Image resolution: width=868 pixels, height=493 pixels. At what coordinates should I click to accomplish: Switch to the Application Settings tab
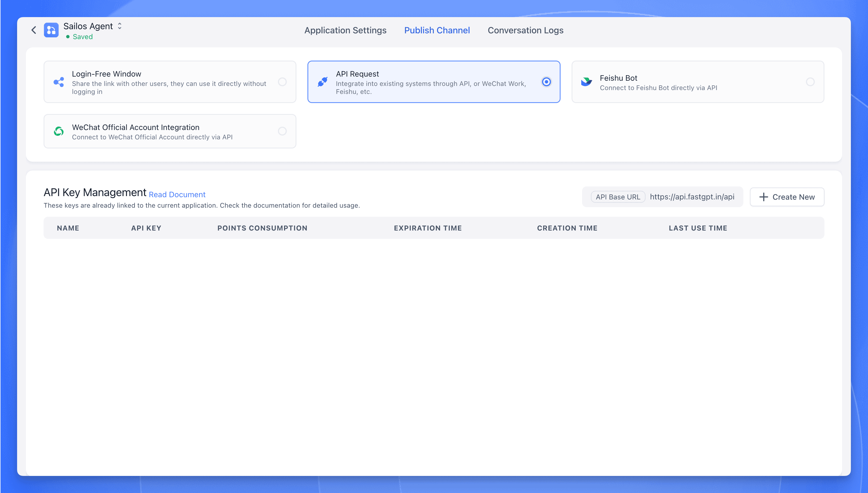pos(345,30)
